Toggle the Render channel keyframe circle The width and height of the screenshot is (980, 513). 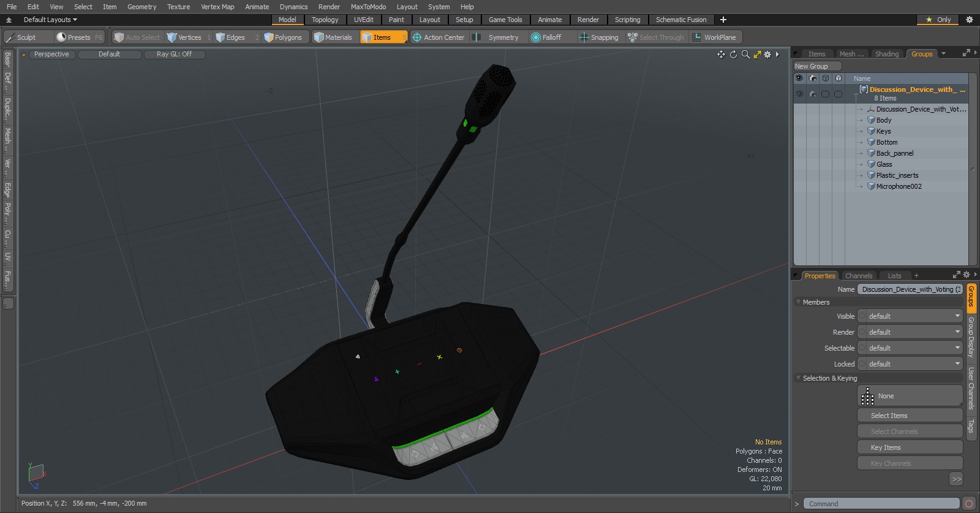click(862, 332)
